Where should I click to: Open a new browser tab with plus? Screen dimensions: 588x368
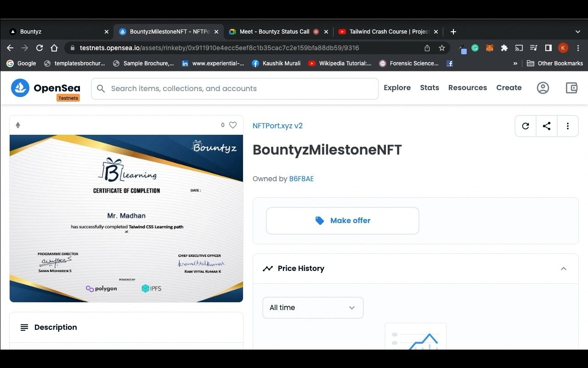click(453, 32)
